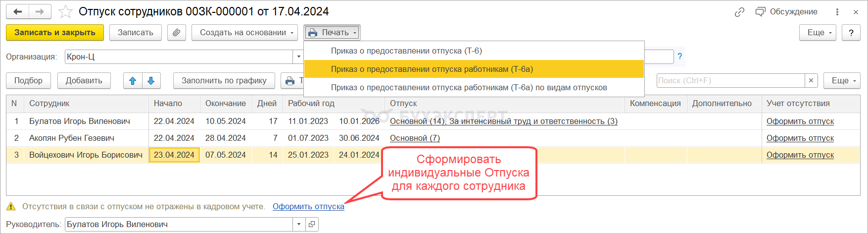
Task: Clear search with the x button
Action: tap(811, 80)
